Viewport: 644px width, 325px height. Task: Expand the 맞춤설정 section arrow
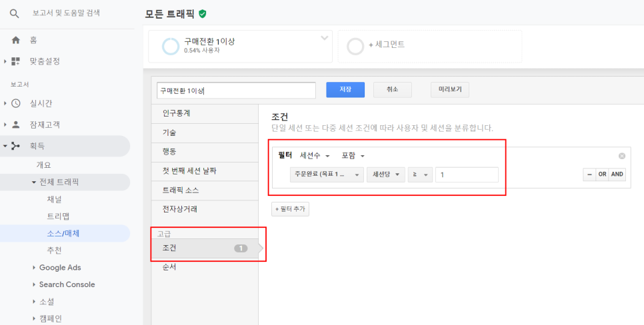5,61
